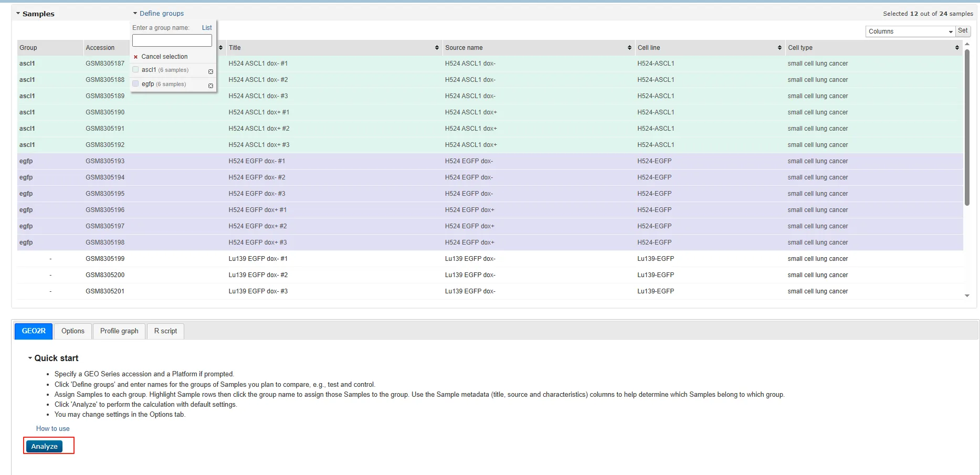The height and width of the screenshot is (475, 980).
Task: Collapse the Samples section
Action: 18,14
